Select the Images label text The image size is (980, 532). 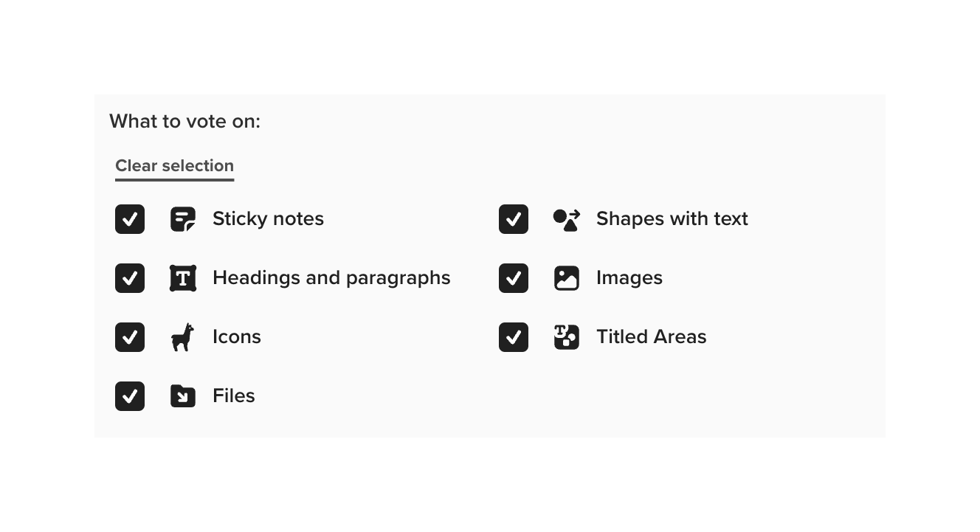coord(629,278)
